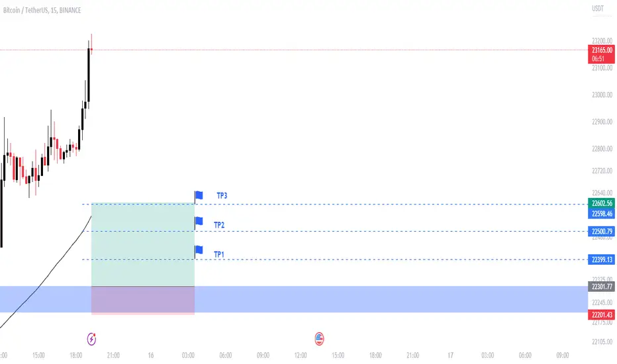Select the TP1 text label
Viewport: 617px width, 364px height.
click(219, 254)
